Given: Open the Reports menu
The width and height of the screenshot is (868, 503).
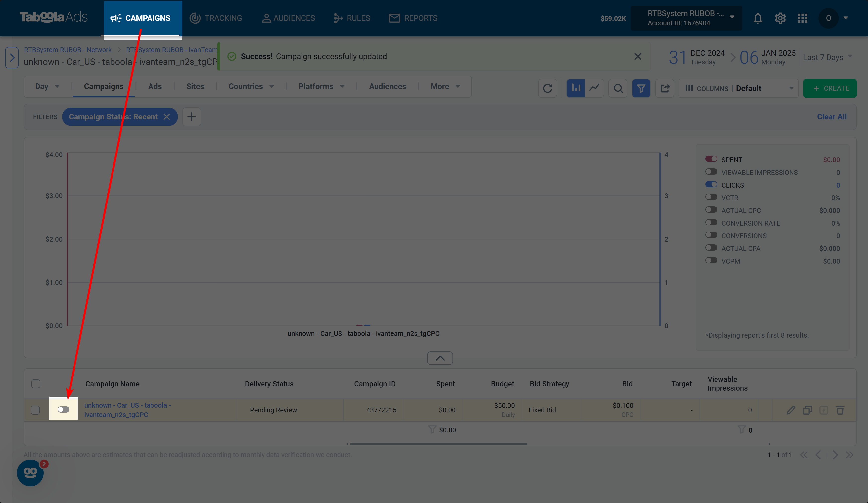Looking at the screenshot, I should pyautogui.click(x=413, y=18).
